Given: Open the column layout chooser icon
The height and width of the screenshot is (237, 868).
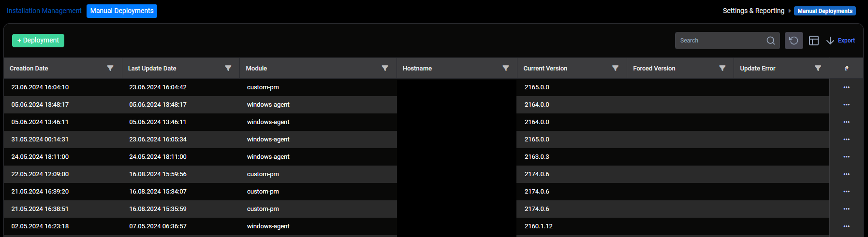Looking at the screenshot, I should [814, 41].
